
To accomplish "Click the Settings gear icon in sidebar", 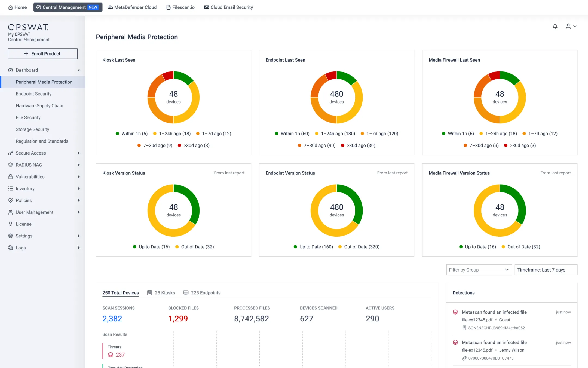I will 10,236.
